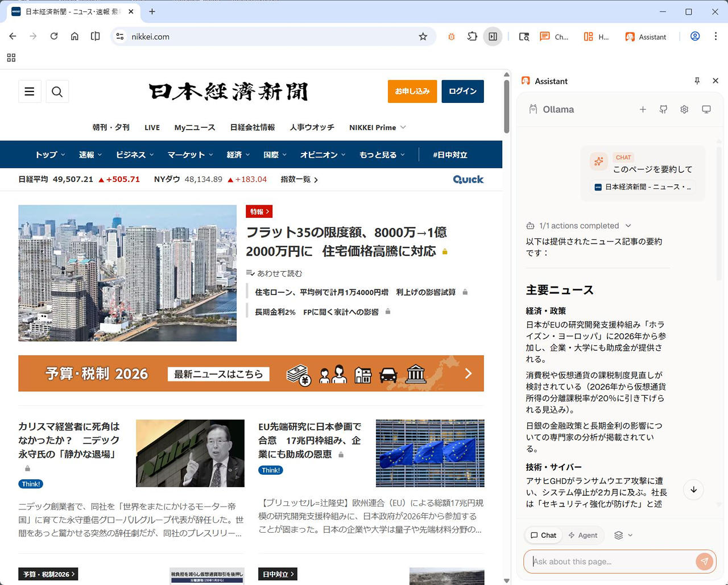The width and height of the screenshot is (728, 585).
Task: Expand the マーケット navigation menu
Action: 190,155
